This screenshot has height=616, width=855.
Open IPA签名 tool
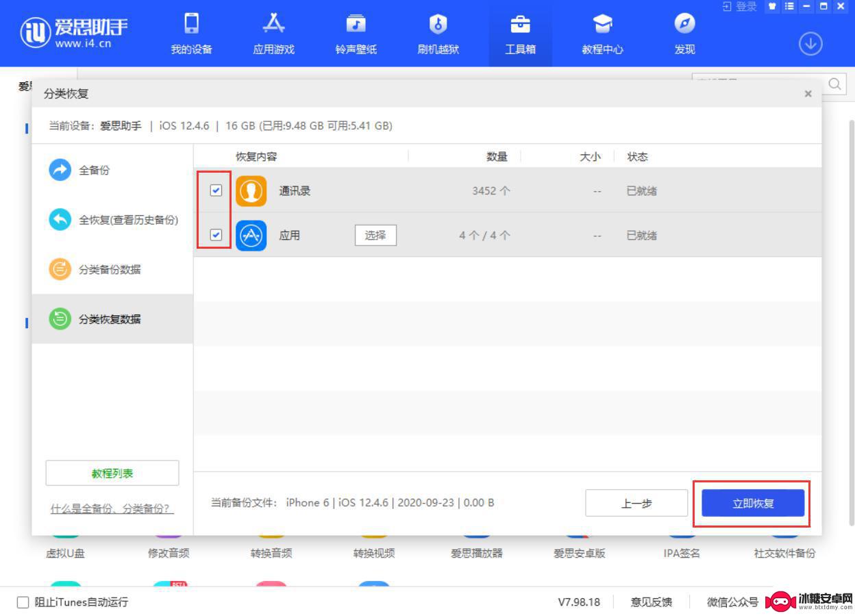coord(682,553)
